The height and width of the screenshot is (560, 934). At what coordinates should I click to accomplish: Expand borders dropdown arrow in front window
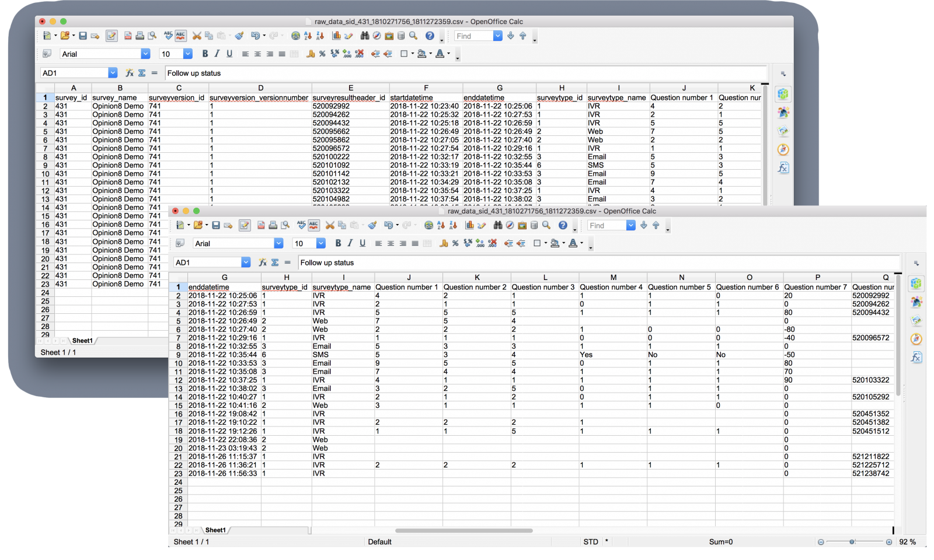point(546,244)
